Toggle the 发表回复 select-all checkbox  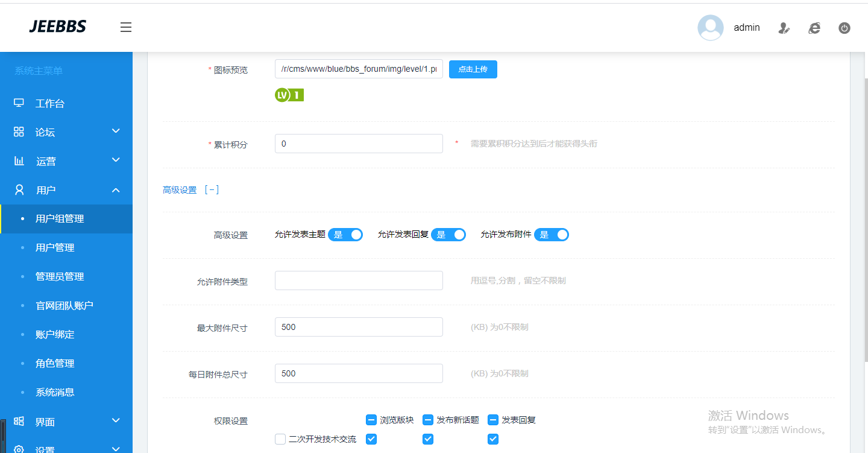tap(493, 420)
